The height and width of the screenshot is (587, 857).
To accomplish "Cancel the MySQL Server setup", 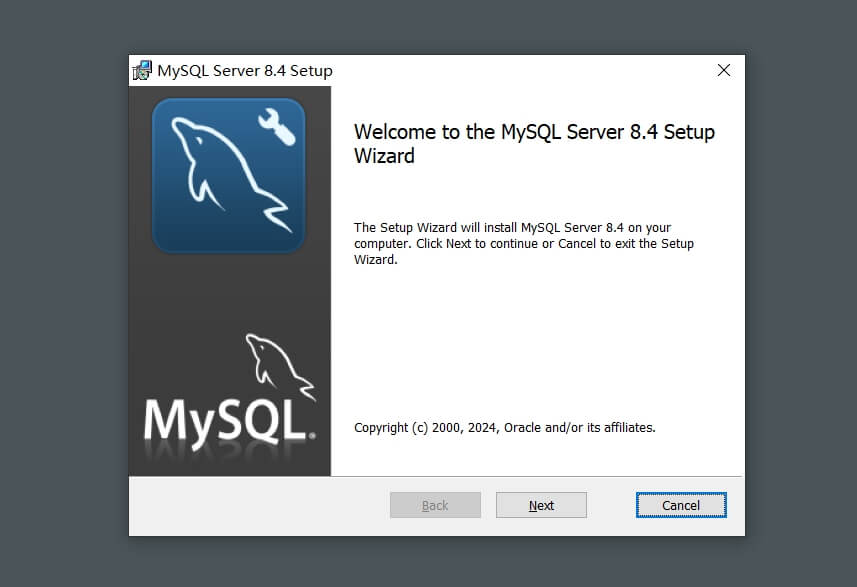I will (x=681, y=505).
